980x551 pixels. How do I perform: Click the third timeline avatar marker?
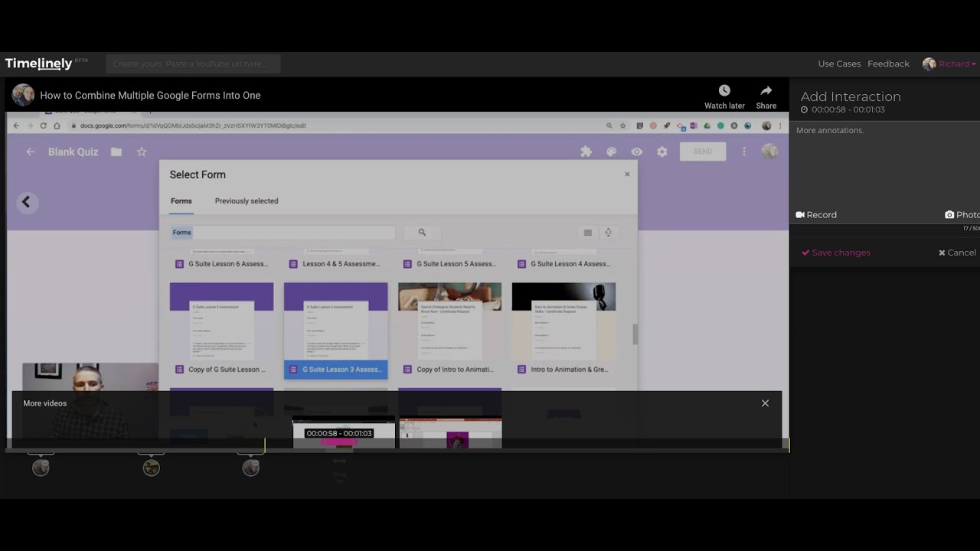251,468
